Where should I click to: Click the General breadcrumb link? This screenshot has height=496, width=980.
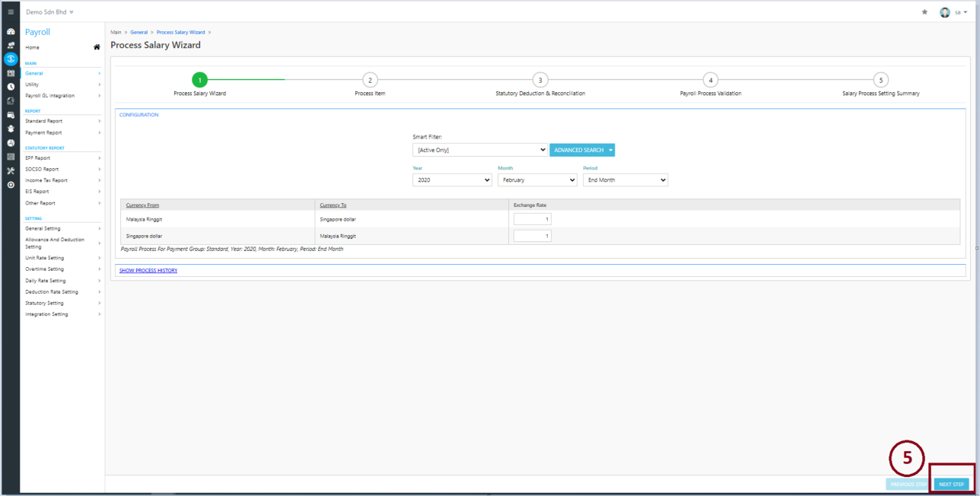[138, 33]
